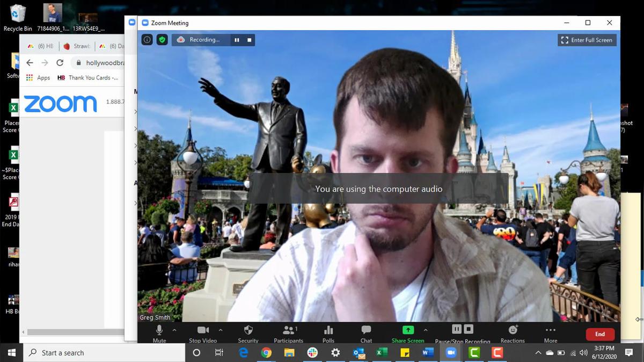
Task: Click Chrome's forward arrow
Action: [x=45, y=63]
